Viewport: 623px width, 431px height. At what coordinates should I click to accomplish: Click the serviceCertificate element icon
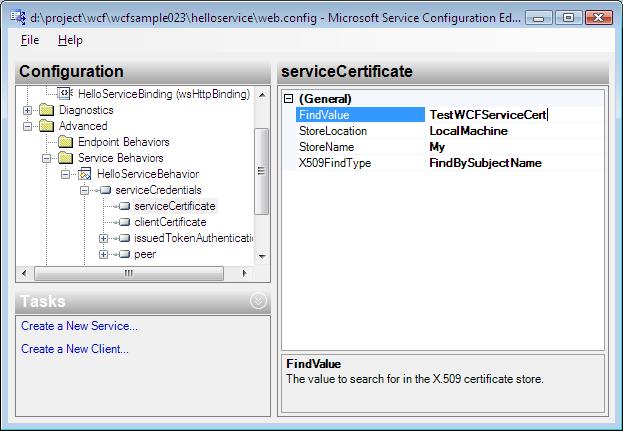tap(124, 206)
